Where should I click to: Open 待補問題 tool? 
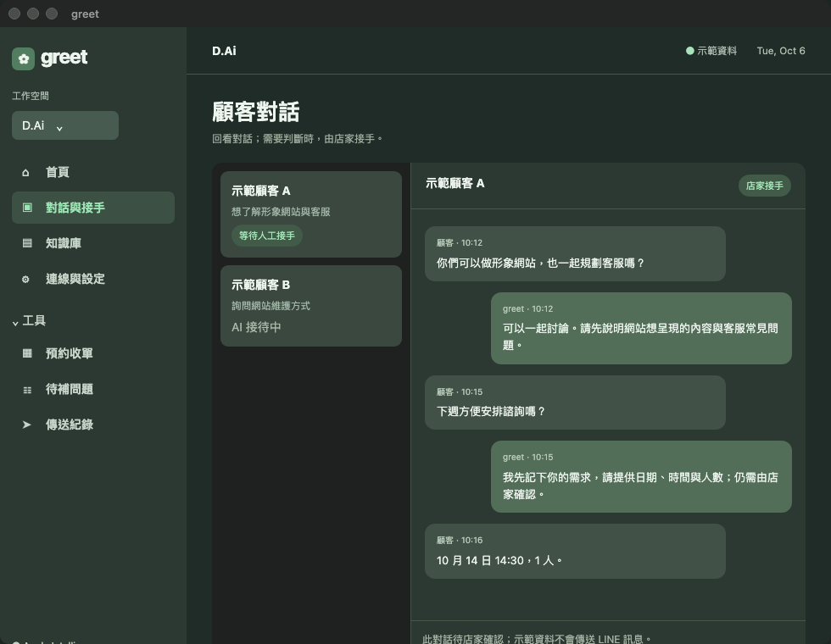click(x=93, y=389)
